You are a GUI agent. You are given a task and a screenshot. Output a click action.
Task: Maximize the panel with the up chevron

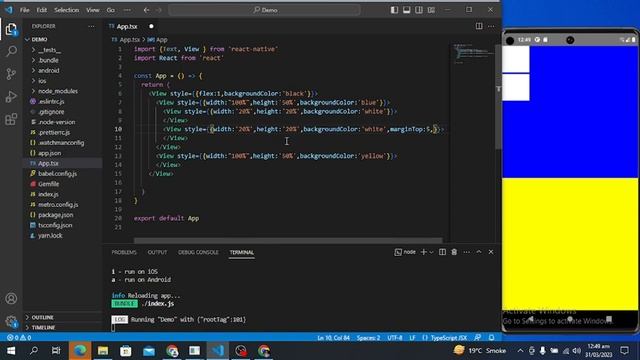point(479,252)
